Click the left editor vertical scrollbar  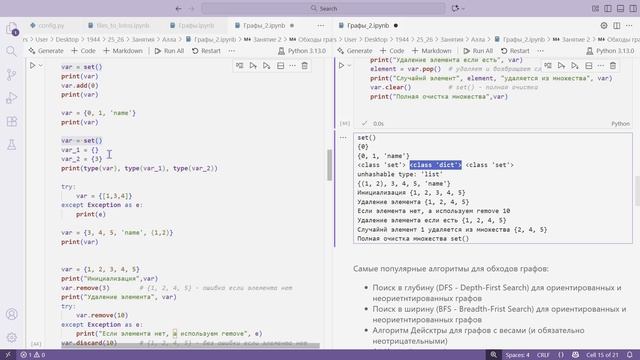329,165
